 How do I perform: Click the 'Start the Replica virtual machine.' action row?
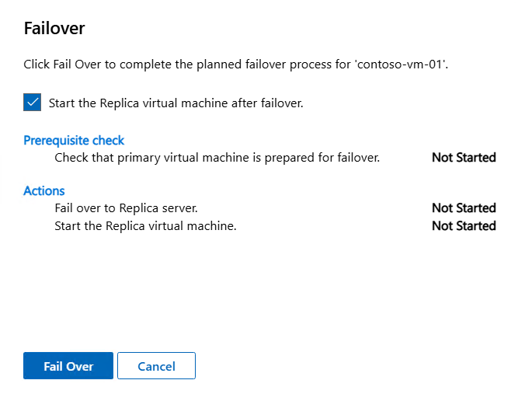145,226
